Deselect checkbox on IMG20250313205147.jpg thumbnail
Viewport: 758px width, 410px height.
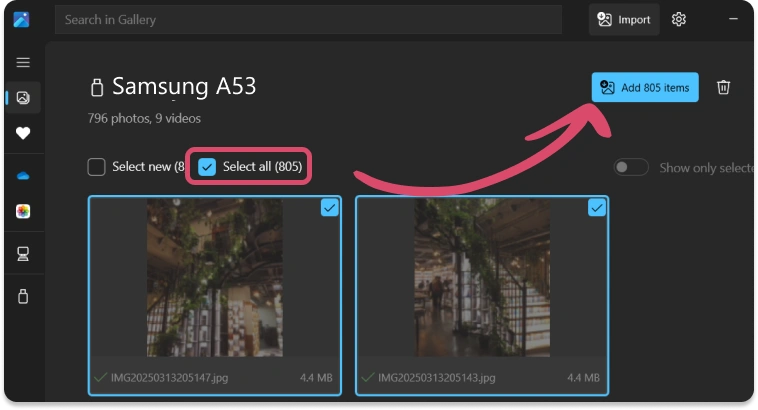point(330,208)
